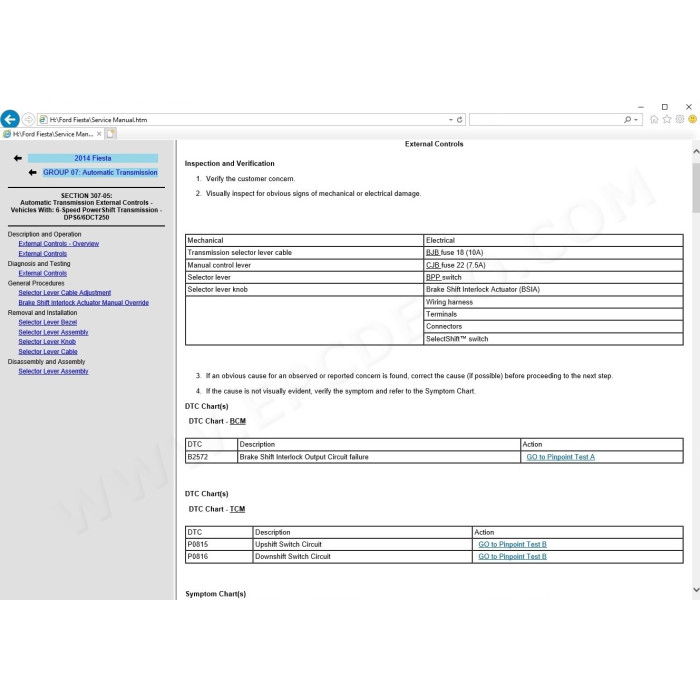Click the browser Forward arrow button
Viewport: 700px width, 700px height.
click(28, 119)
